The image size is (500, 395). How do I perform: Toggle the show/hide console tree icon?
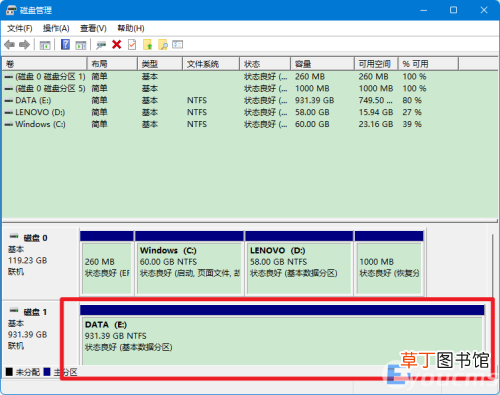[45, 45]
